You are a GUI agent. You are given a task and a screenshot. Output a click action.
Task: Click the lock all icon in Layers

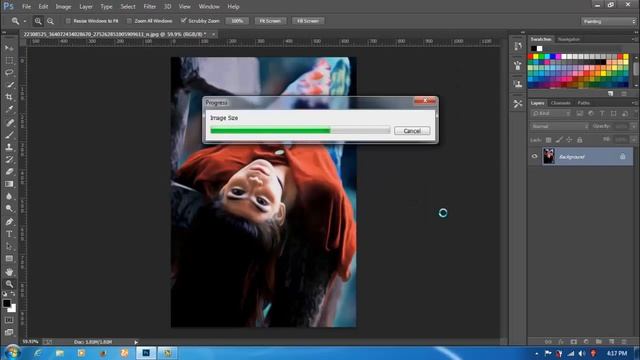(580, 140)
